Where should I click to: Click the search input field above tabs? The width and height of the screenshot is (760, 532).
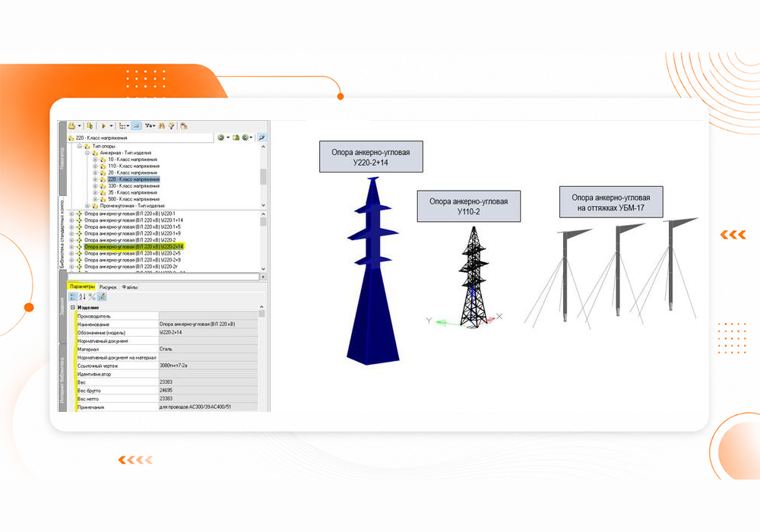(x=163, y=277)
